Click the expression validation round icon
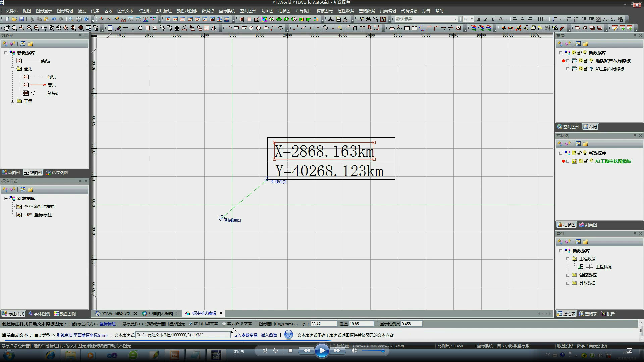Image resolution: width=644 pixels, height=362 pixels. 288,335
